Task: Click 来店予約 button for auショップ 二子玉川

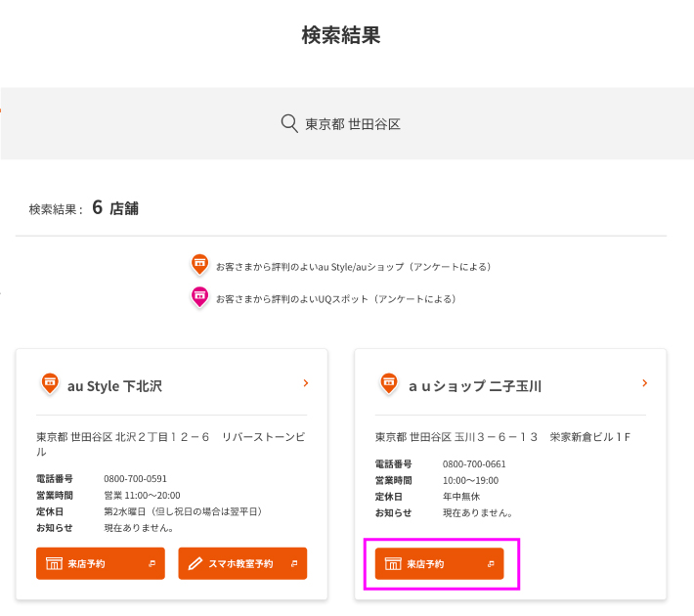Action: coord(440,563)
